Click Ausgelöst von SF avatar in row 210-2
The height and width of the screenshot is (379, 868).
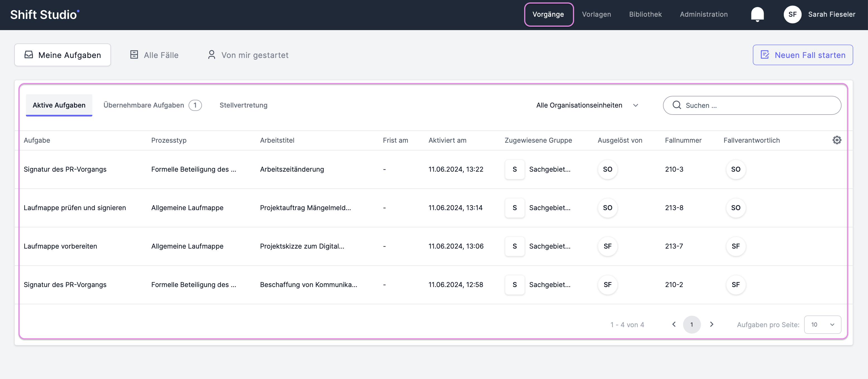(x=607, y=285)
